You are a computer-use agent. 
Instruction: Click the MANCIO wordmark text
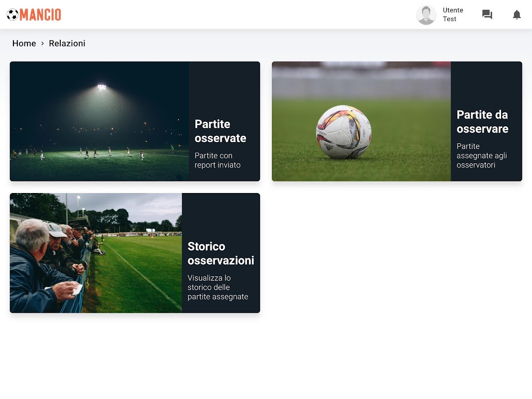tap(40, 14)
